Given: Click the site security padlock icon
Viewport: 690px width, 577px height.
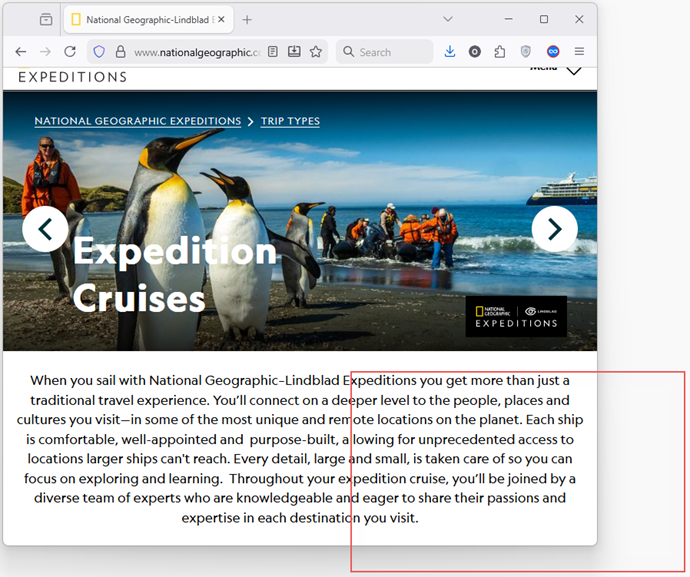Looking at the screenshot, I should (120, 52).
